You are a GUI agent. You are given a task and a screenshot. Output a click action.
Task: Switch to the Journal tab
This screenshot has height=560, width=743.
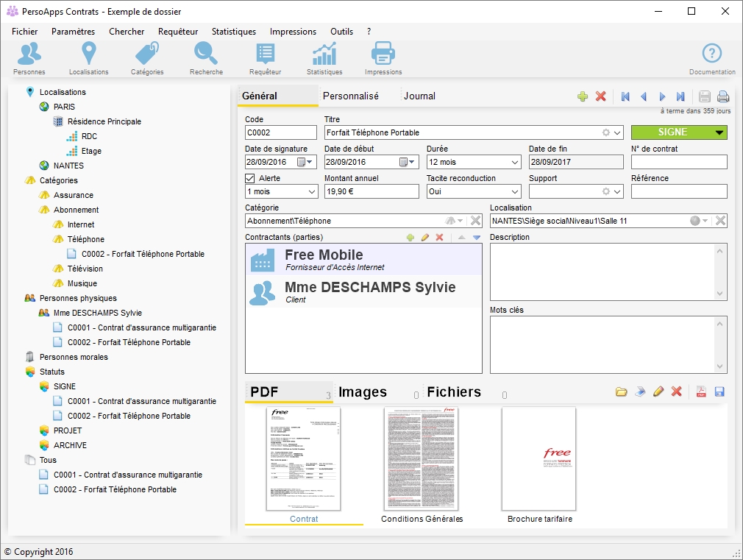[419, 96]
